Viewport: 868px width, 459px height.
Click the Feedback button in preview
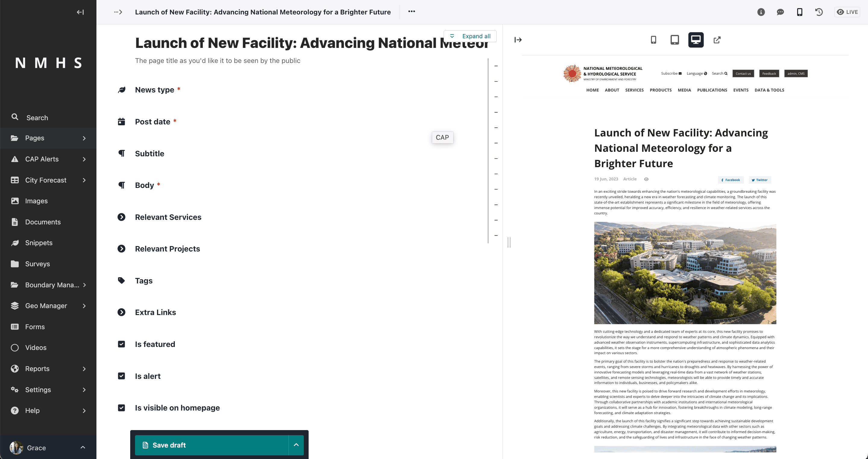click(769, 73)
